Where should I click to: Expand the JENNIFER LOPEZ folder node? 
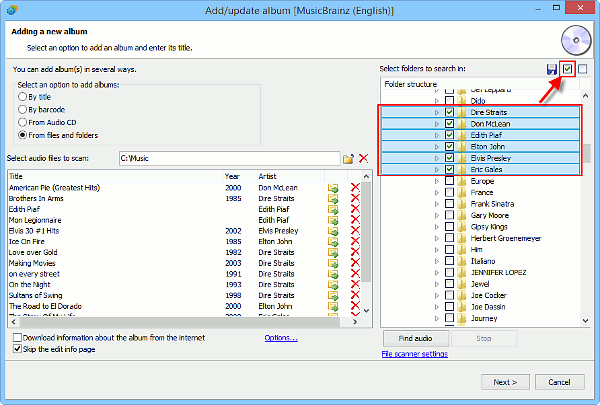click(437, 273)
